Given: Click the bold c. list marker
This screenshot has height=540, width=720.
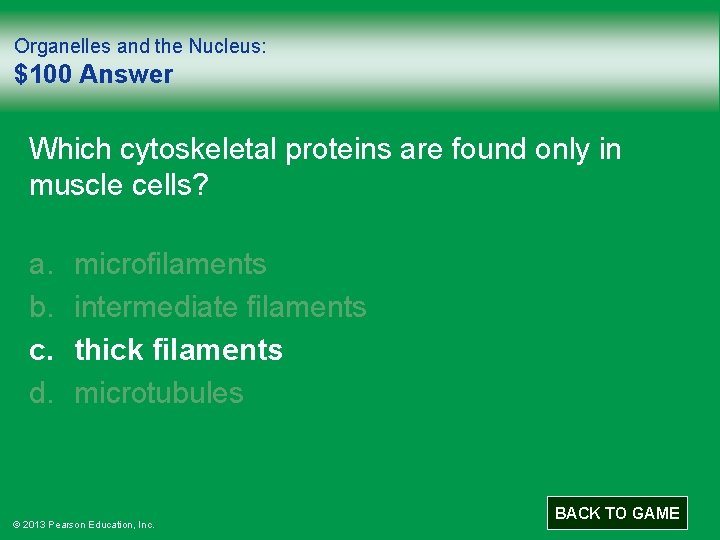Looking at the screenshot, I should pyautogui.click(x=39, y=350).
